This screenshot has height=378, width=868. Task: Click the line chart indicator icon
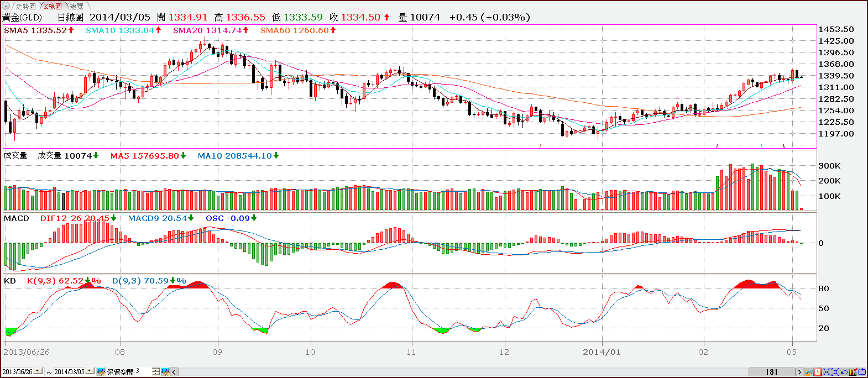[809, 372]
